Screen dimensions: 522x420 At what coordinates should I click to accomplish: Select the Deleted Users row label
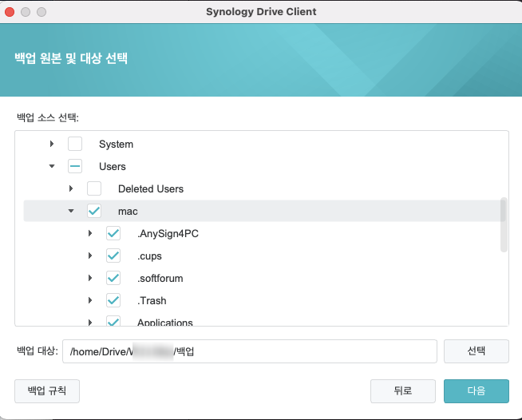151,189
